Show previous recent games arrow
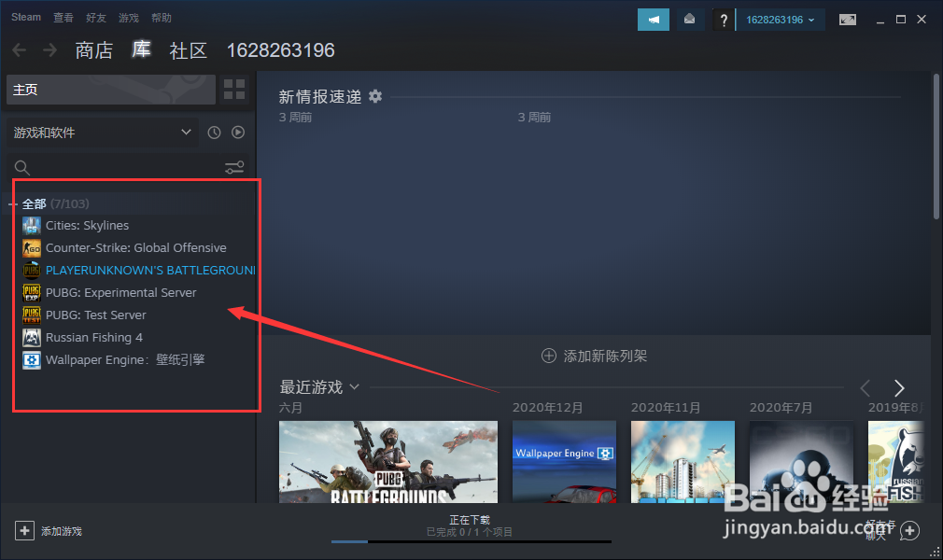Viewport: 943px width, 560px height. [866, 388]
